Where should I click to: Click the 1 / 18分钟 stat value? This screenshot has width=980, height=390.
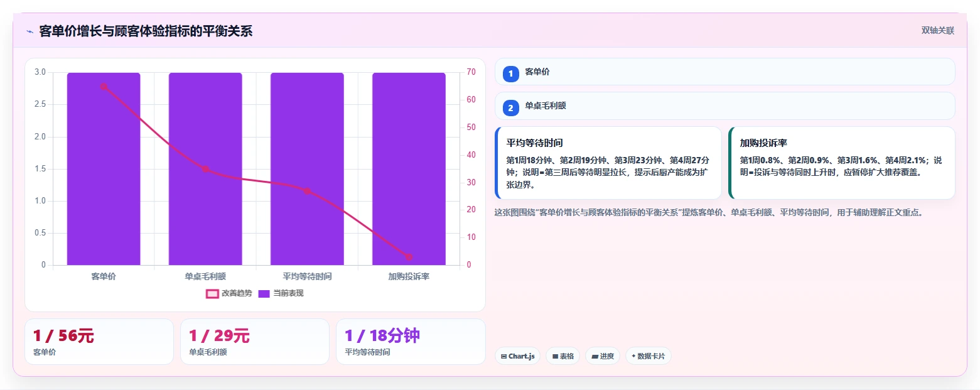[382, 336]
